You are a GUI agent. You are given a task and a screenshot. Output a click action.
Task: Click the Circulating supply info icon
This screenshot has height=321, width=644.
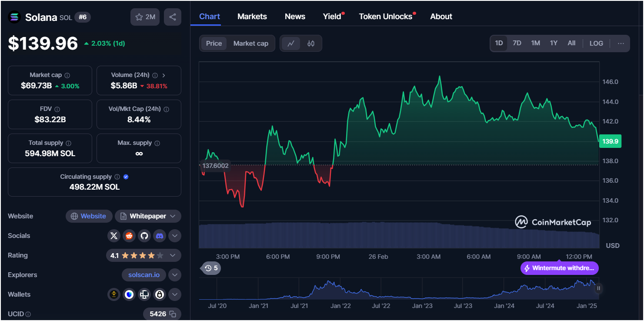click(117, 177)
